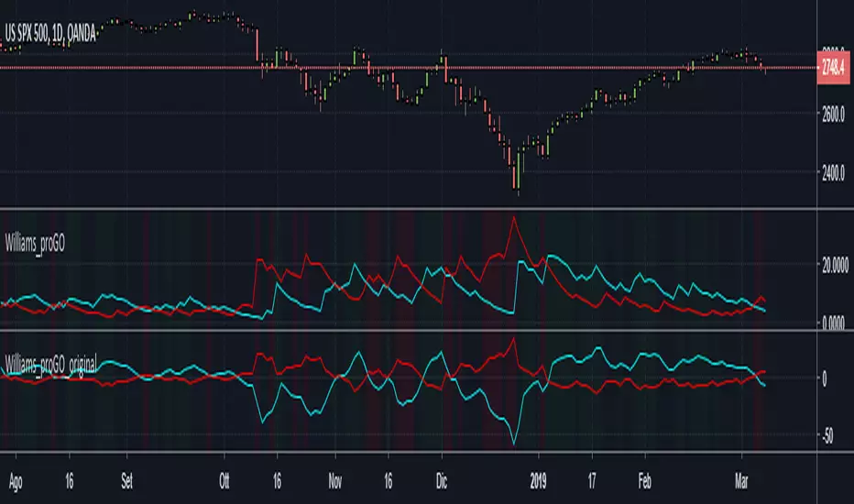Click the separator between price chart and Williams_proGO

(x=427, y=211)
